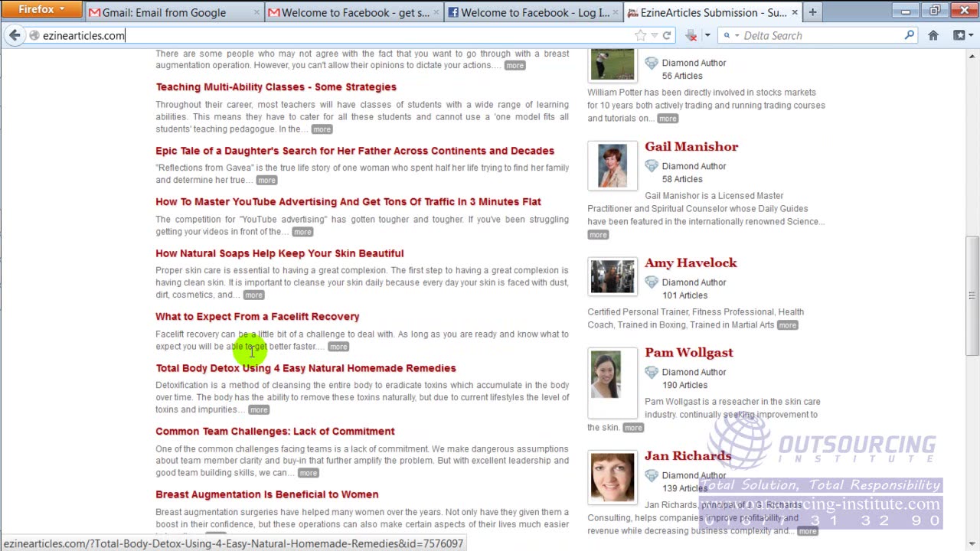Click diamond badge icon beside Amy Havelock
980x551 pixels.
coord(652,282)
